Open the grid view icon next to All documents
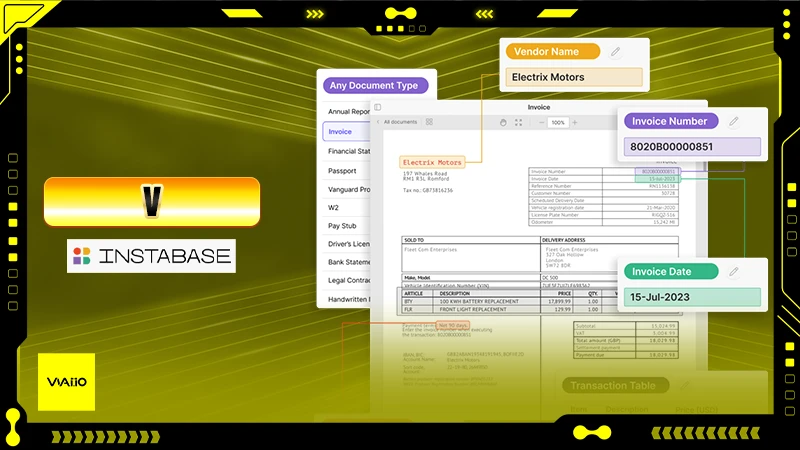Viewport: 800px width, 450px height. (x=429, y=122)
